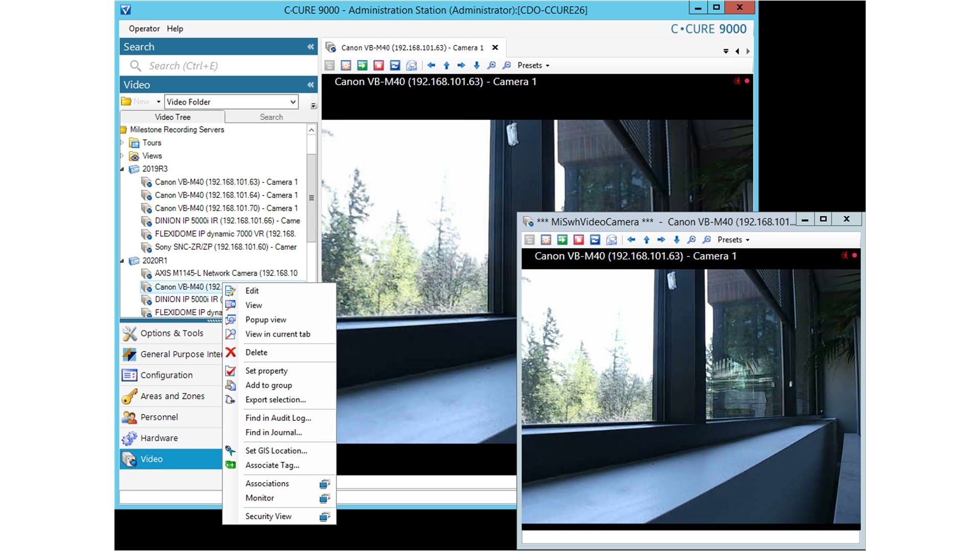Pan camera right in main viewer toolbar

coord(461,65)
